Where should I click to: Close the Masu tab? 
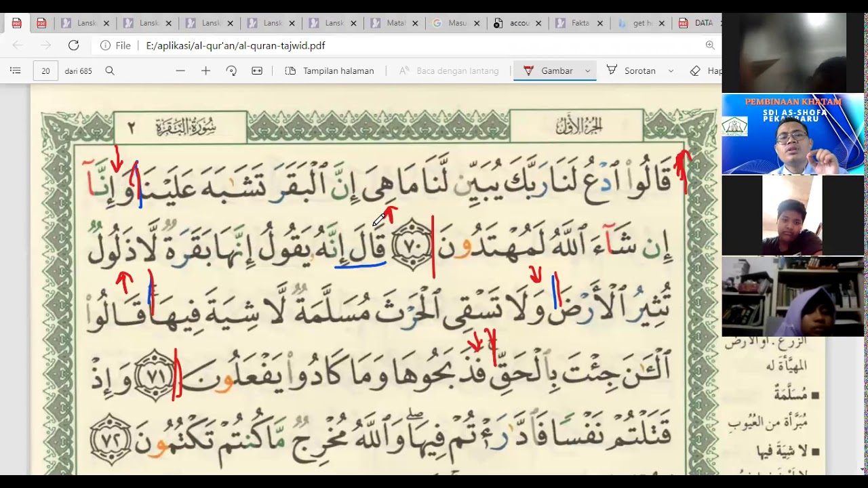pyautogui.click(x=477, y=23)
